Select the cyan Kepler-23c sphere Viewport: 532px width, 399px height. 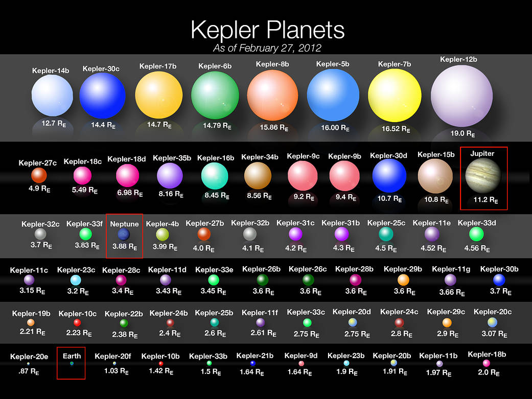pos(76,280)
